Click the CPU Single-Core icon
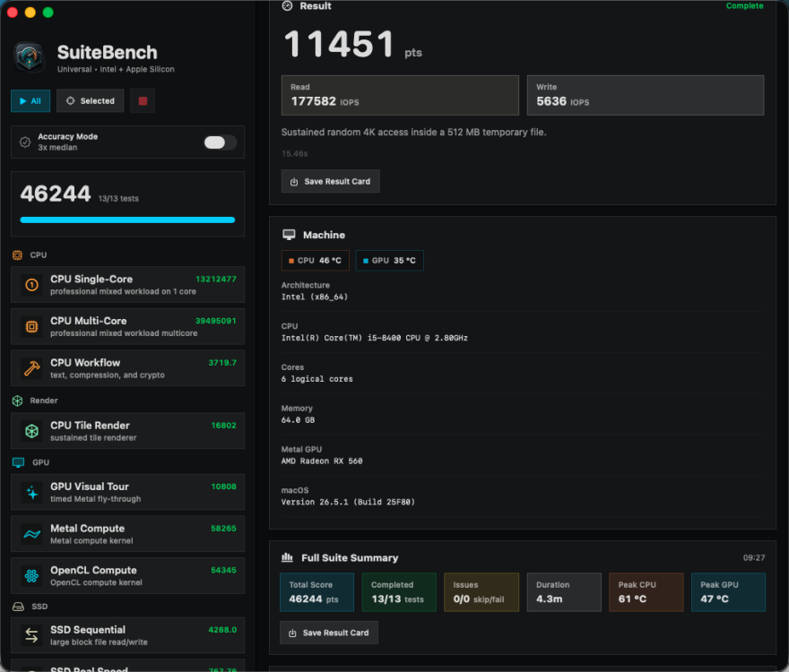The height and width of the screenshot is (672, 789). click(31, 285)
